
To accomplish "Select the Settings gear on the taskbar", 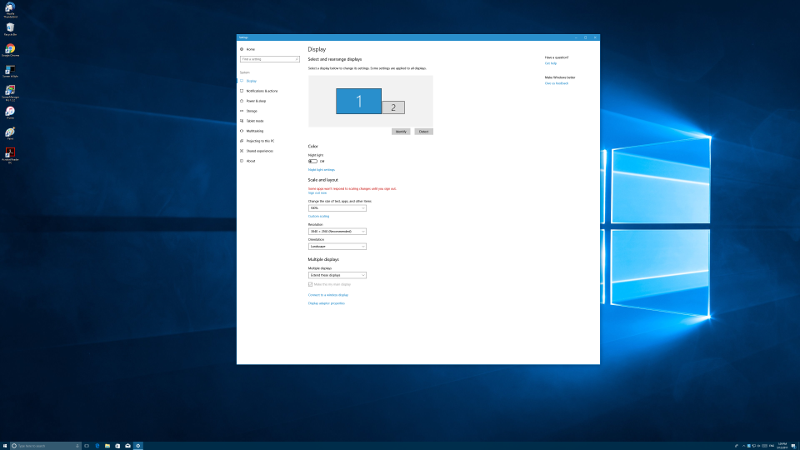I will point(138,446).
